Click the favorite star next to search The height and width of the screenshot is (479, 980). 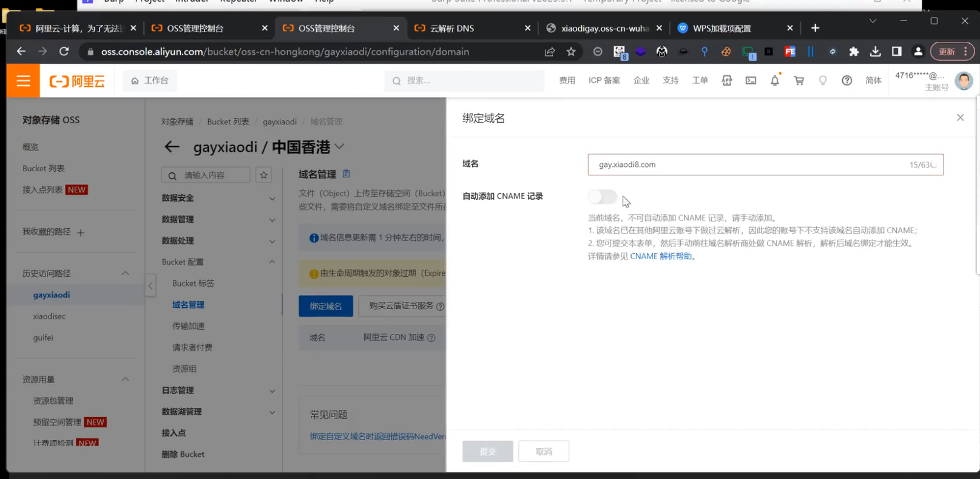pyautogui.click(x=263, y=175)
